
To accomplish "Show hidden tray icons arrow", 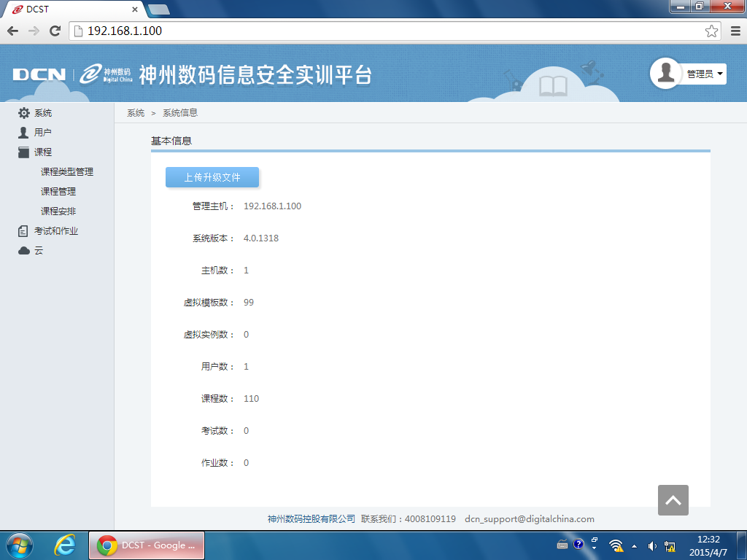I will pos(634,546).
